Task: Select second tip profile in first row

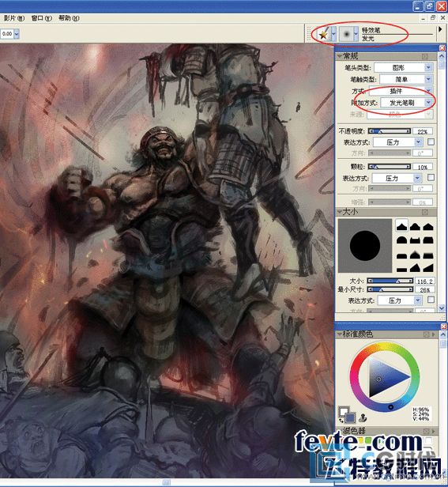Action: click(415, 226)
